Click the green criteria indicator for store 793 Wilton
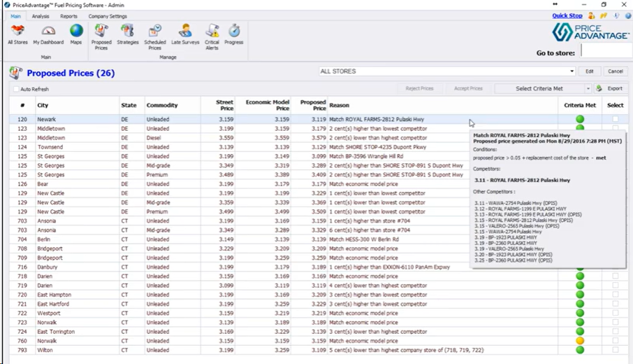The width and height of the screenshot is (633, 364). [580, 350]
